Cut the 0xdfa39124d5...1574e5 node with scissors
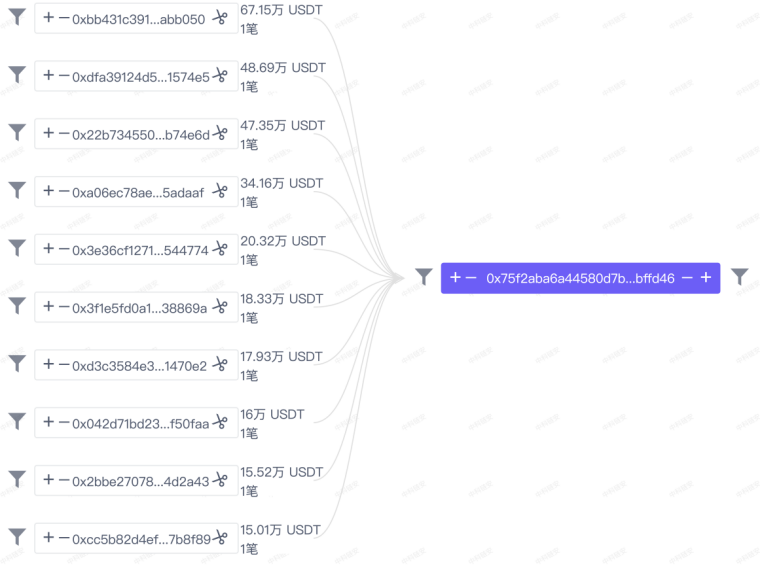Screen dimensions: 761x574 (x=220, y=76)
